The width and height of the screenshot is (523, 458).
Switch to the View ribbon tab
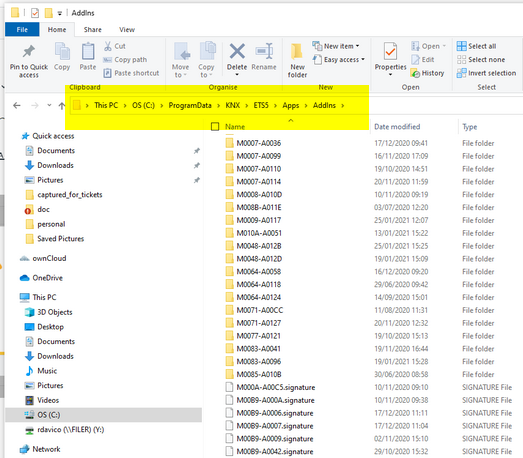[x=127, y=30]
